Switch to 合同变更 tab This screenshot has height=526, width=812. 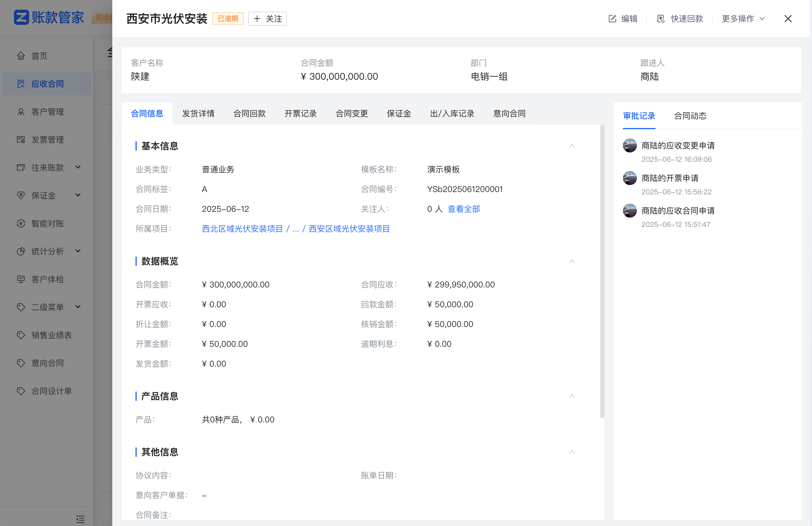coord(352,114)
